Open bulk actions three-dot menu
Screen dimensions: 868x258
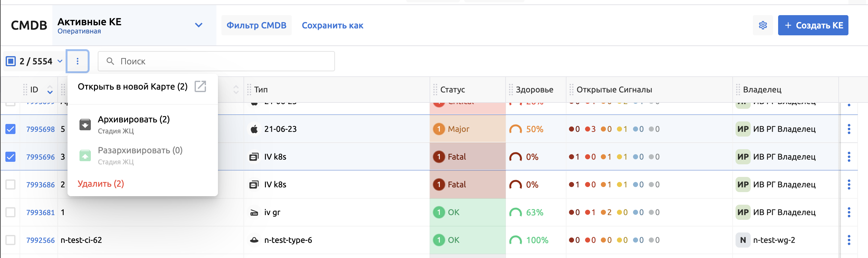click(x=78, y=61)
